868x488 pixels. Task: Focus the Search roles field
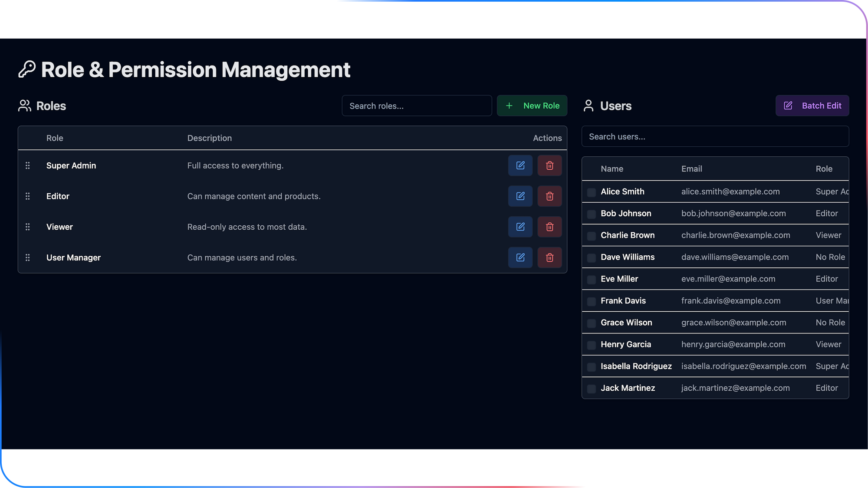417,106
